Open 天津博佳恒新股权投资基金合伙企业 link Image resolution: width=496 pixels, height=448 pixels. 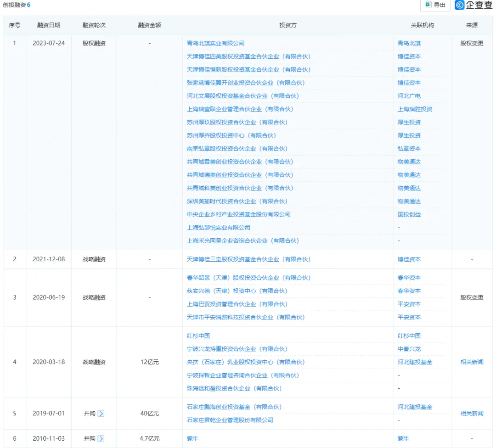pyautogui.click(x=248, y=70)
